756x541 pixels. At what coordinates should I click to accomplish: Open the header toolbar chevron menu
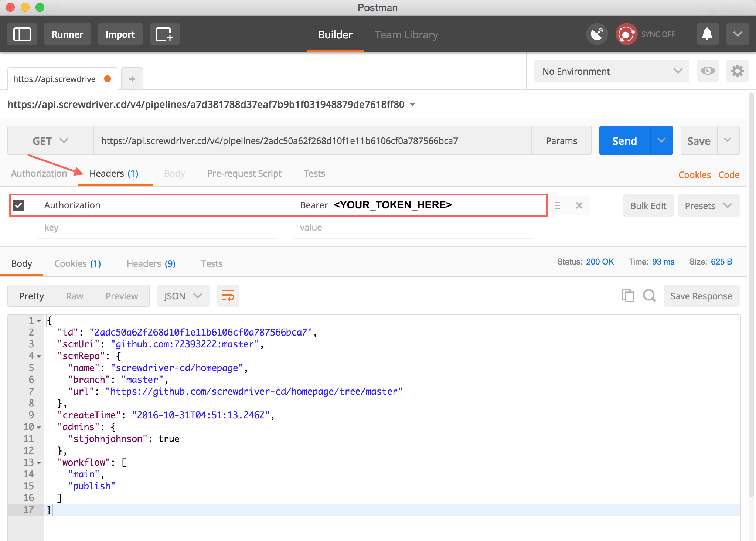(737, 34)
